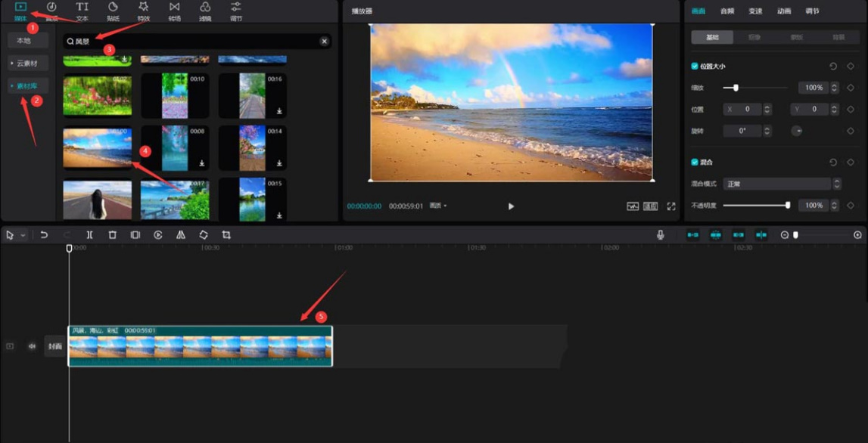Switch to the 变速 speed tab
The image size is (868, 443).
coord(755,11)
